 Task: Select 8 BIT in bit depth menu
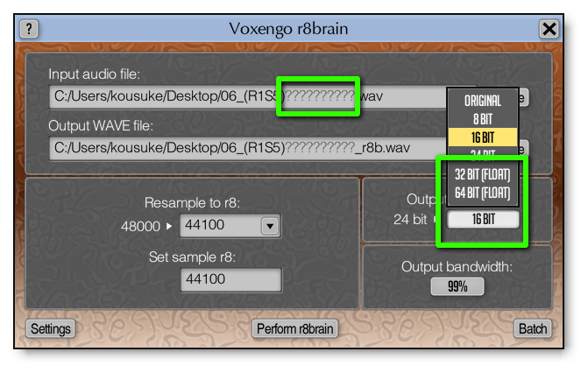tap(483, 119)
